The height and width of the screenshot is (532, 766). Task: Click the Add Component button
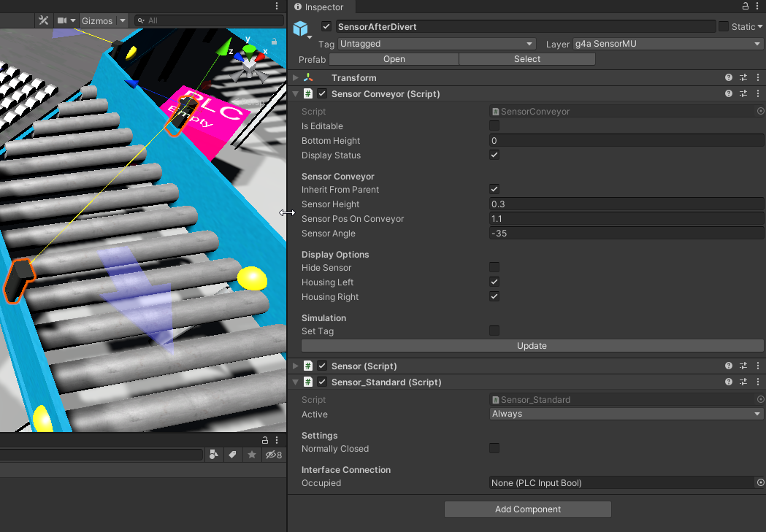[x=527, y=509]
